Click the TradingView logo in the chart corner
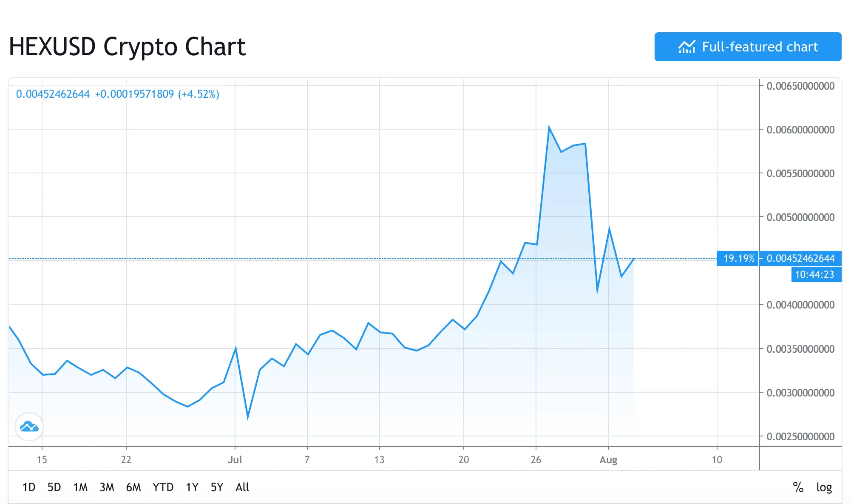The image size is (851, 504). pos(29,427)
